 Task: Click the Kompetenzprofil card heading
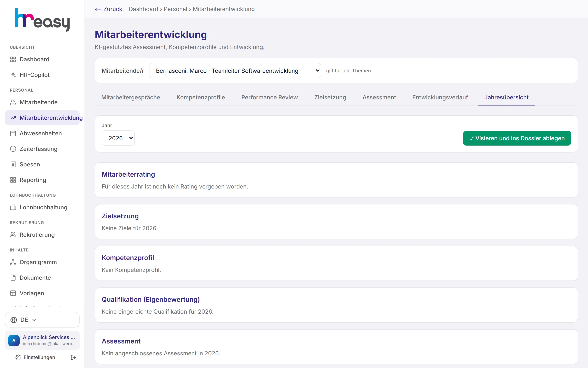[128, 258]
